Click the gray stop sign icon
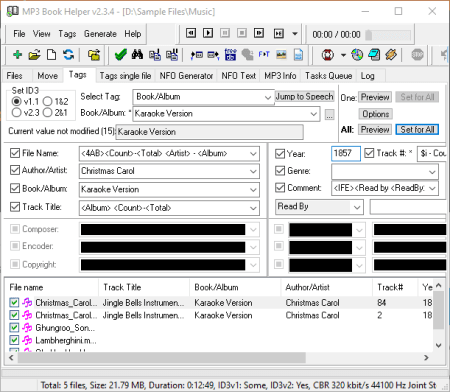This screenshot has height=392, width=450. (x=417, y=55)
